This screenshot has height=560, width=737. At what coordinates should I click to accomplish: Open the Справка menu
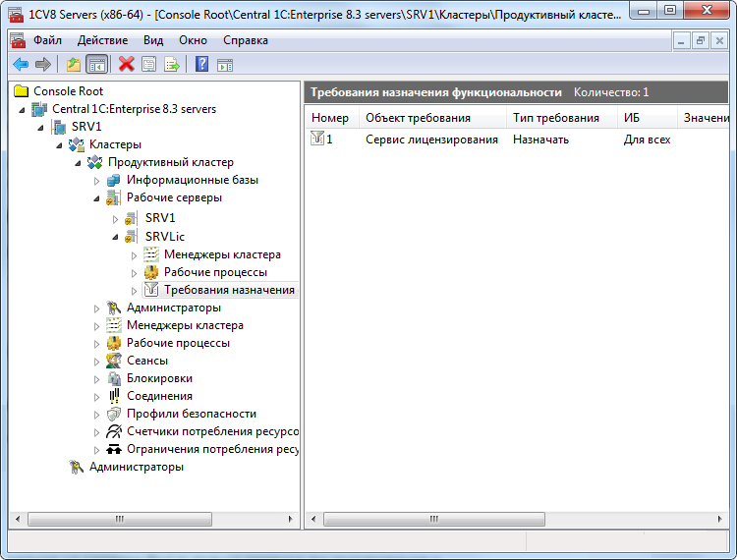coord(245,40)
